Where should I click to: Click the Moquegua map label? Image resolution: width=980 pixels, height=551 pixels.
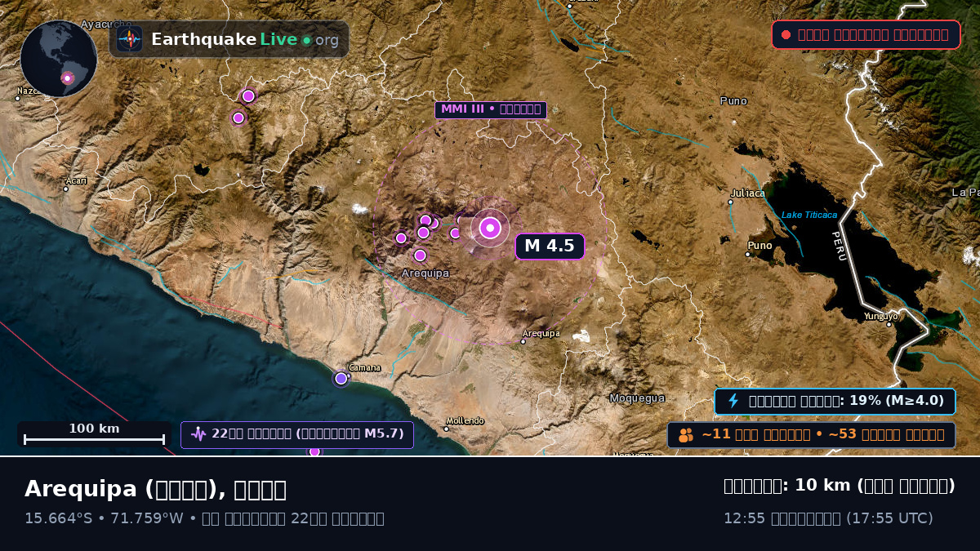click(637, 398)
